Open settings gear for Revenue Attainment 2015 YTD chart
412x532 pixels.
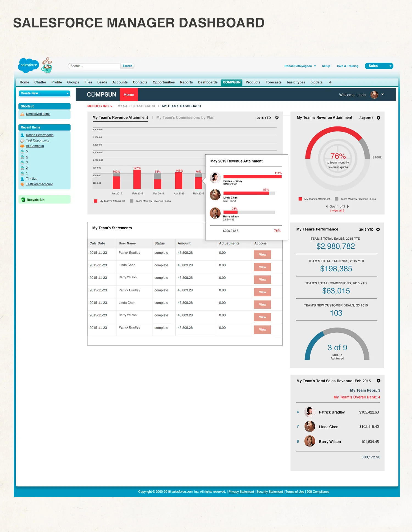click(277, 118)
